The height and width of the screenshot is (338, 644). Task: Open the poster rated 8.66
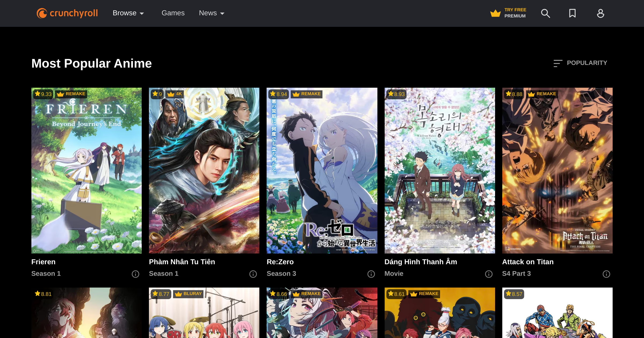(322, 313)
